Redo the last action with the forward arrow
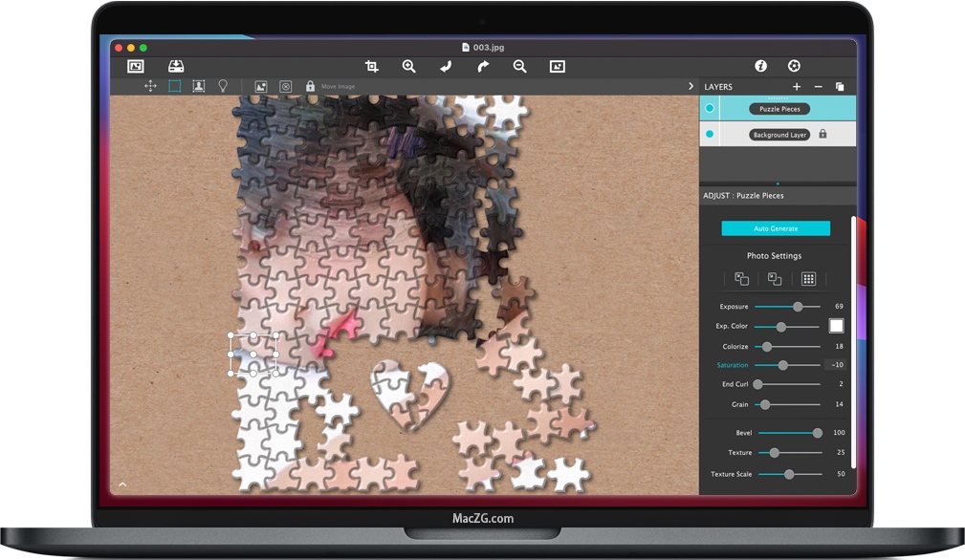This screenshot has width=965, height=560. 482,67
